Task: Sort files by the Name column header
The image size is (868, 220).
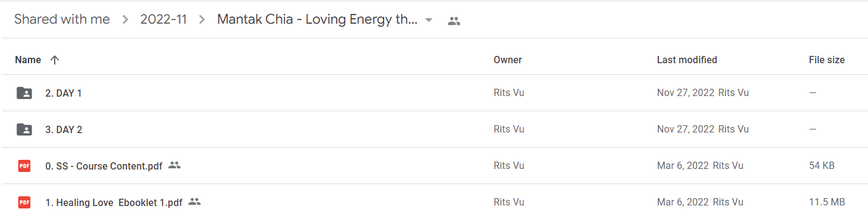Action: (28, 60)
